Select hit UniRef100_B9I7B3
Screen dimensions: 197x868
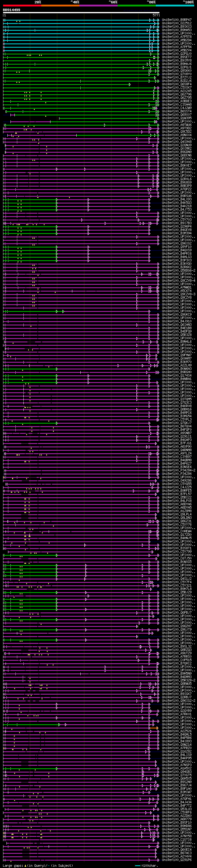[177, 223]
